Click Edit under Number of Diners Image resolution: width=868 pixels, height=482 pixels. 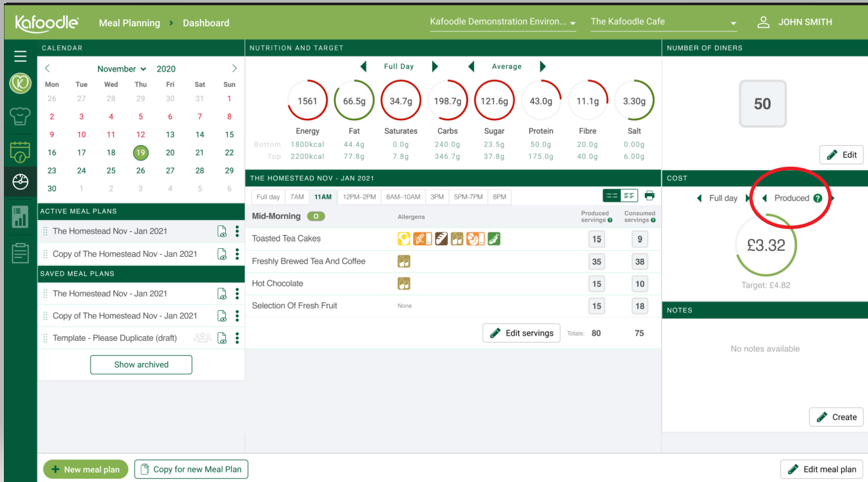click(x=841, y=155)
